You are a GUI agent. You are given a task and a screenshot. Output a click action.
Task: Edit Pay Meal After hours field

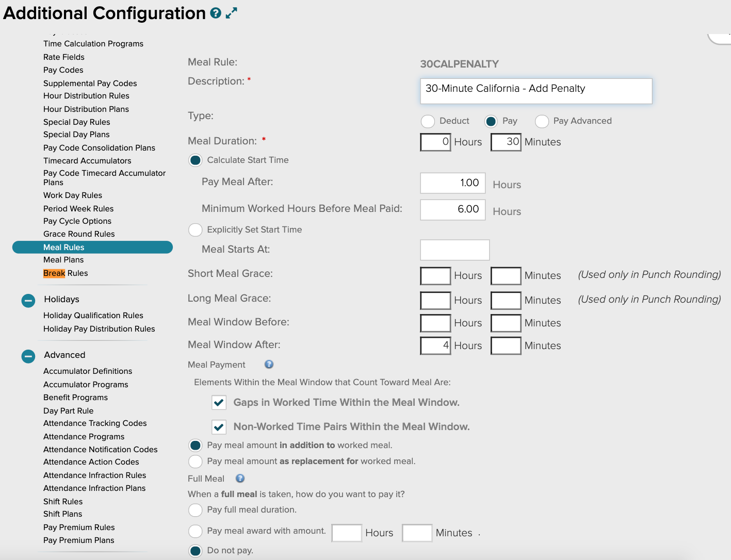coord(453,183)
